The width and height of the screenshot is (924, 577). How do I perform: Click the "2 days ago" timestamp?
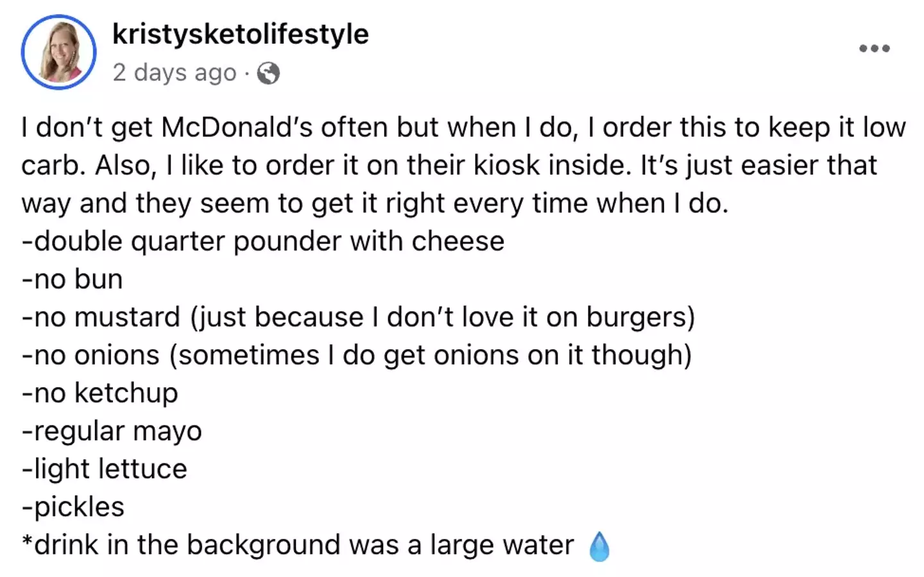pos(175,73)
